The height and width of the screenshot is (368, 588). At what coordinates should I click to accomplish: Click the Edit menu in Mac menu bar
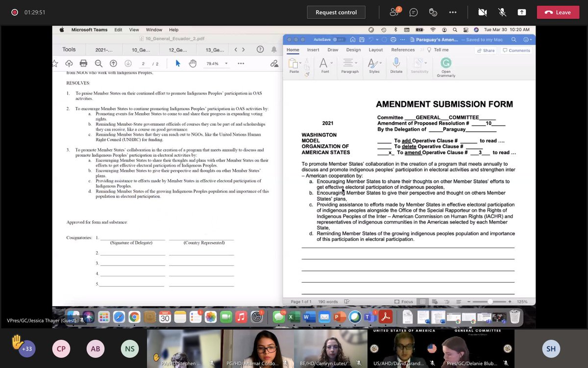pyautogui.click(x=118, y=30)
